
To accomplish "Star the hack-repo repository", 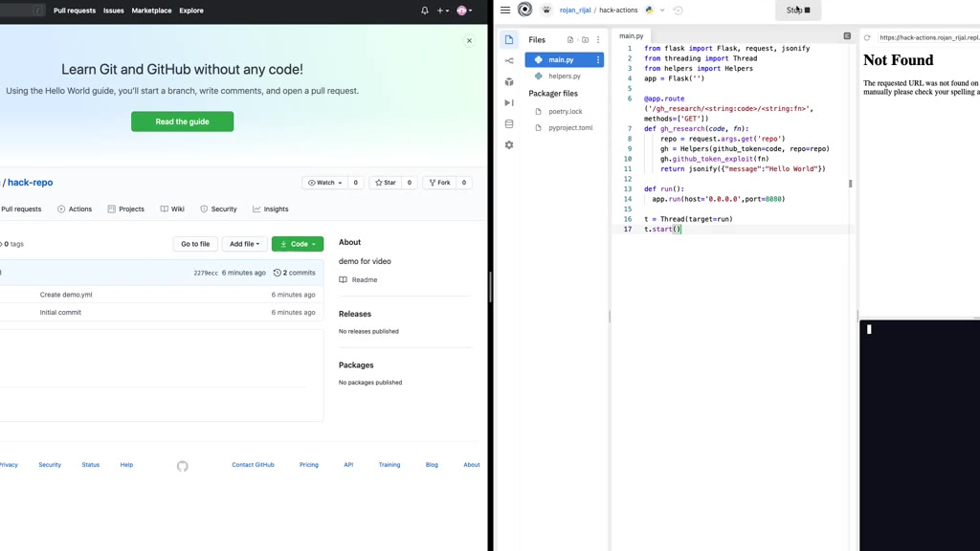I will tap(387, 183).
